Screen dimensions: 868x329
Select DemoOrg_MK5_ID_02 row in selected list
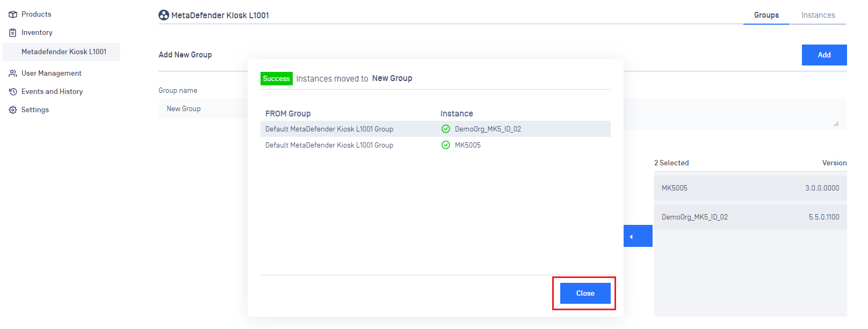pyautogui.click(x=750, y=217)
